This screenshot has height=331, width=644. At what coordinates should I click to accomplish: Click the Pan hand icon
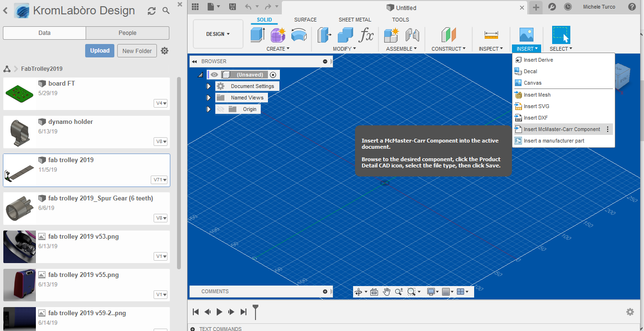[x=387, y=292]
